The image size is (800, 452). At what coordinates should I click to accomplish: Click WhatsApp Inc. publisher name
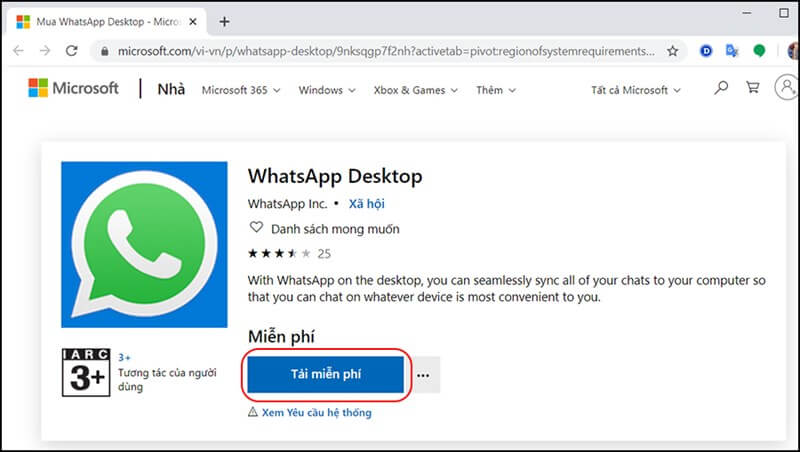[287, 204]
